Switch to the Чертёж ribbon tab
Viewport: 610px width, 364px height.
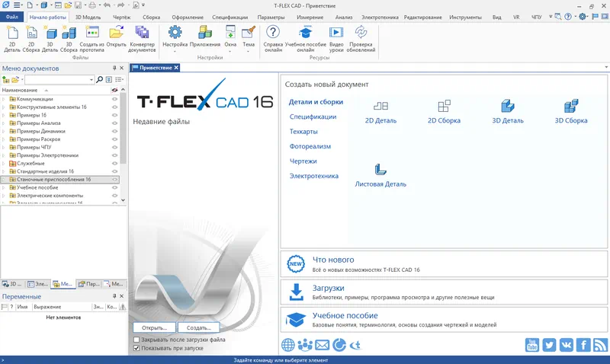tap(122, 17)
